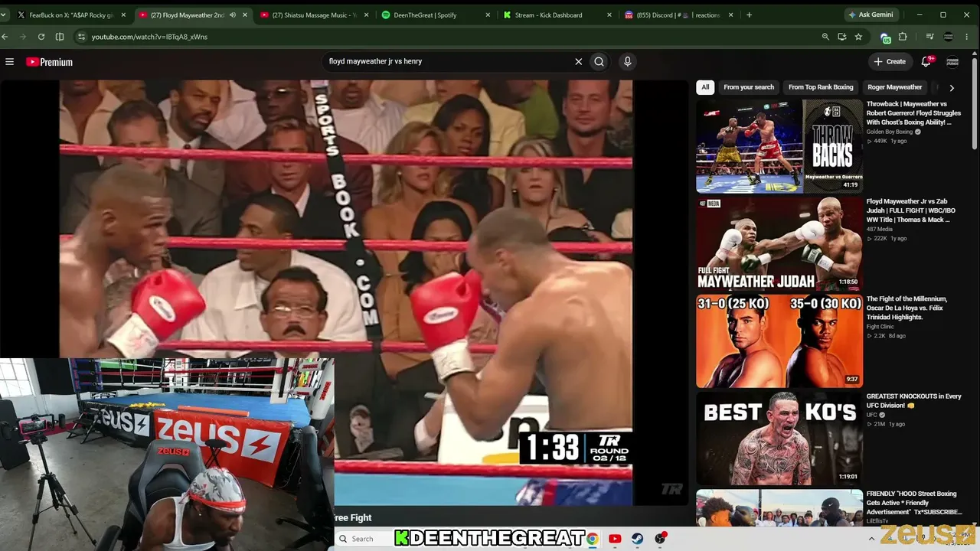This screenshot has height=551, width=980.
Task: Visit the 487 Media channel
Action: pyautogui.click(x=880, y=229)
